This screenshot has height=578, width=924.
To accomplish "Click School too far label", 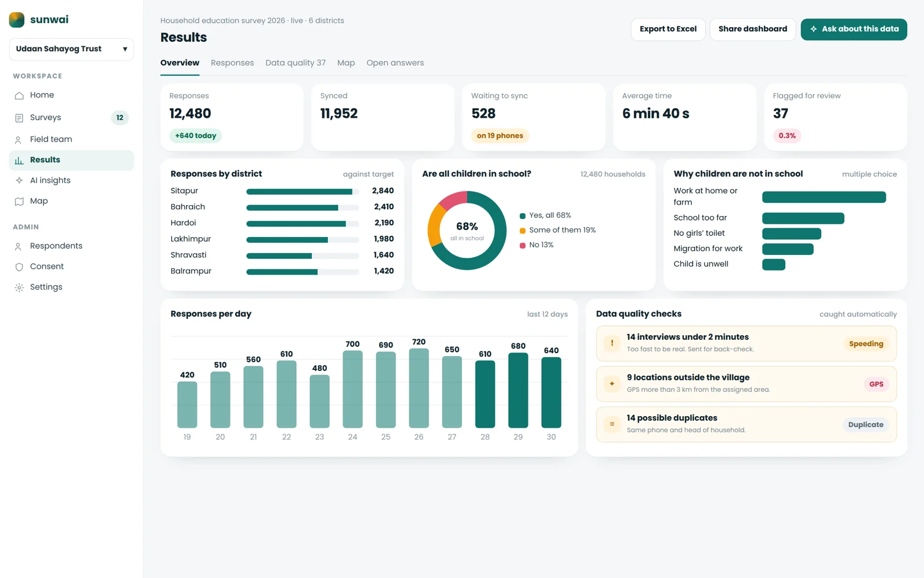I will click(x=700, y=218).
